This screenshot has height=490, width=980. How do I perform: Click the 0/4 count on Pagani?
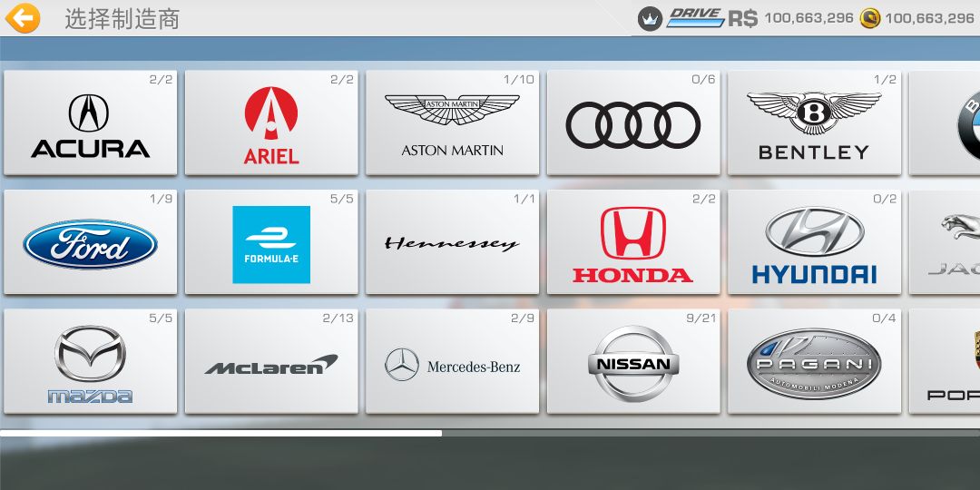884,318
